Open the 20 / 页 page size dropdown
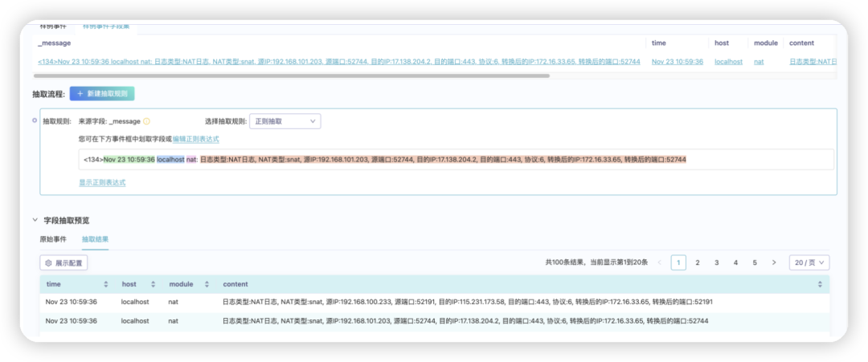 809,262
